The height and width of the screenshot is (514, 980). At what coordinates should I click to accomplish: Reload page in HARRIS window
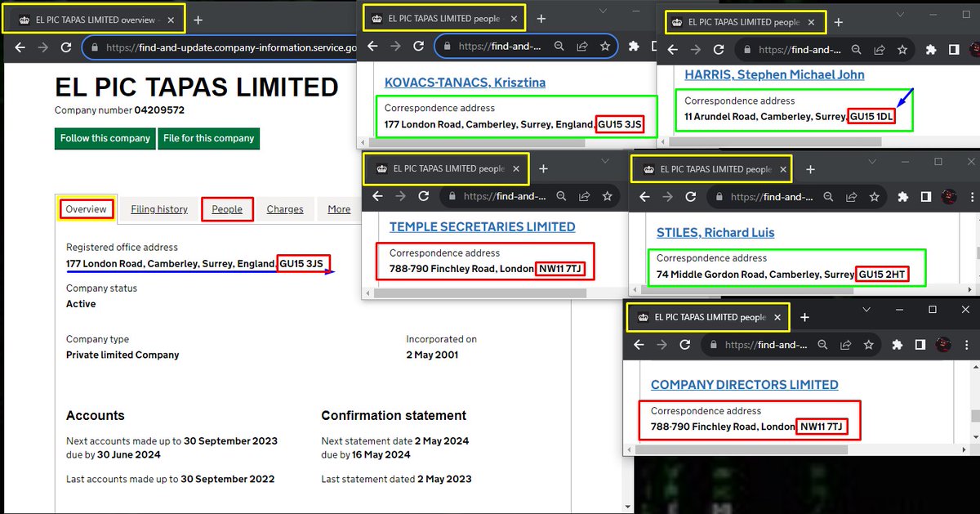[719, 49]
